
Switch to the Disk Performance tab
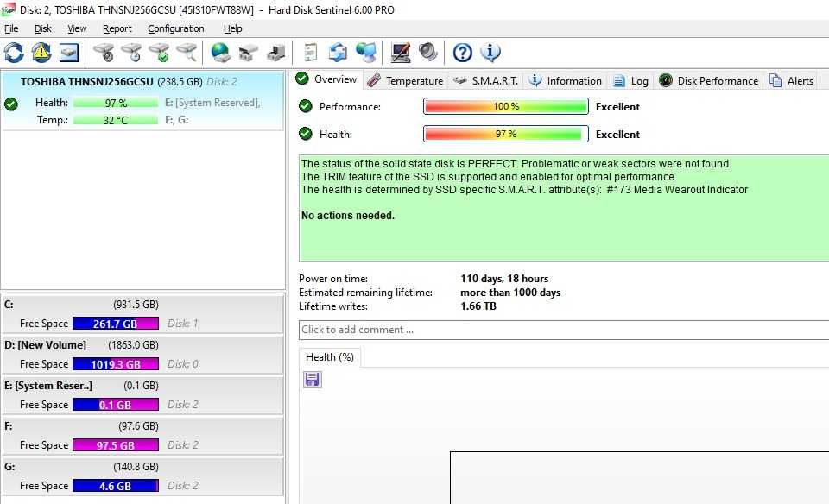point(709,80)
